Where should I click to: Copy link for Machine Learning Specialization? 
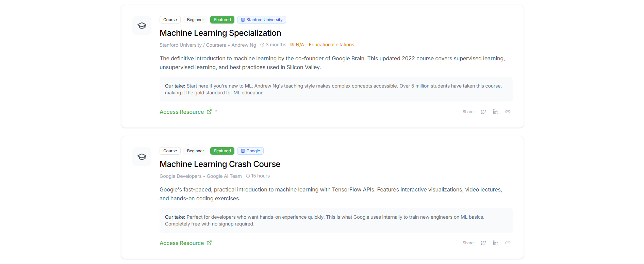(x=508, y=112)
